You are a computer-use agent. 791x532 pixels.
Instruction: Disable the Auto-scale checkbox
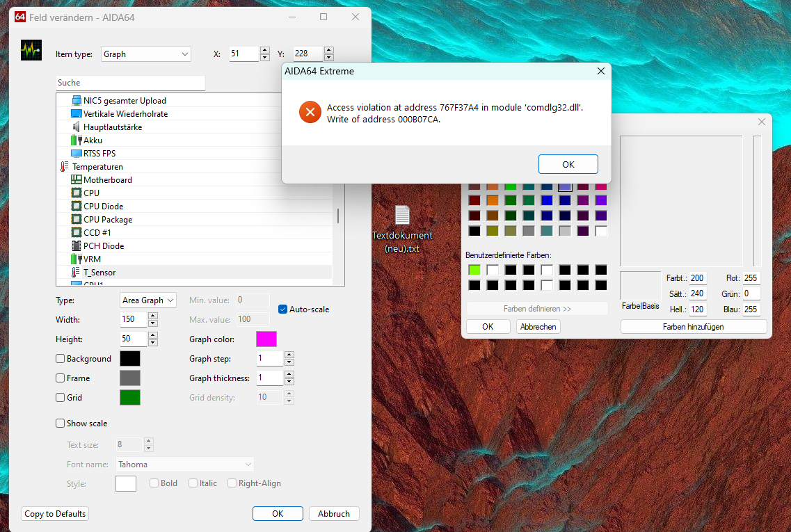point(282,309)
